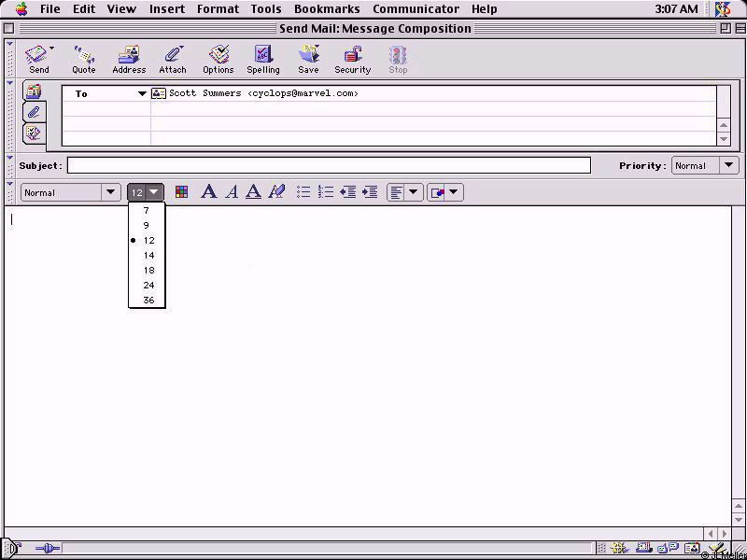Click the address card icon beside Scott Summers

point(159,93)
